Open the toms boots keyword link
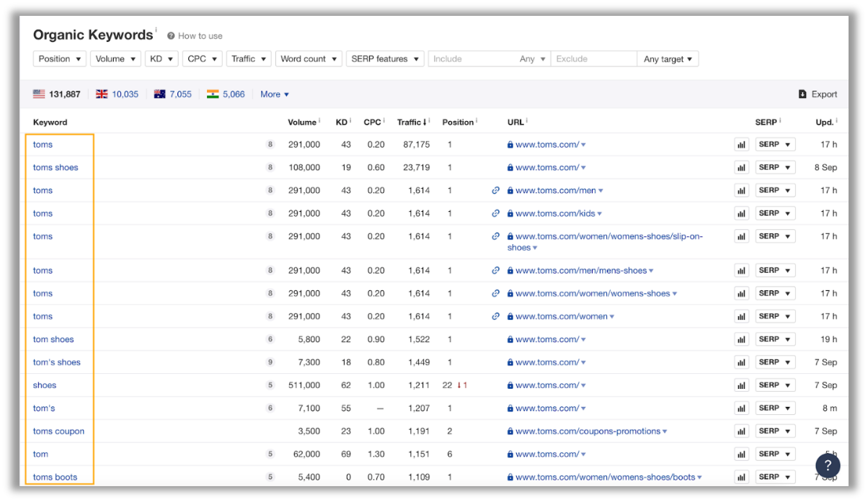868x502 pixels. coord(55,477)
